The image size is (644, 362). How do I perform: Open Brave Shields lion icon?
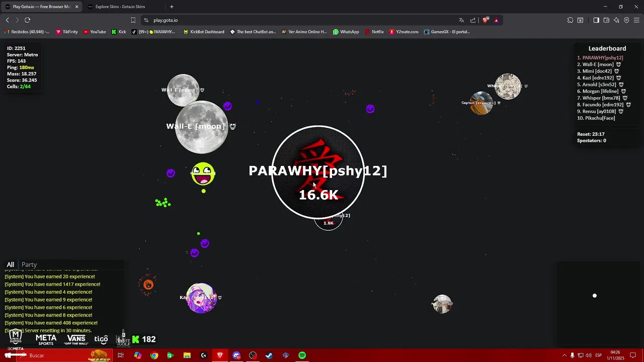coord(486,20)
